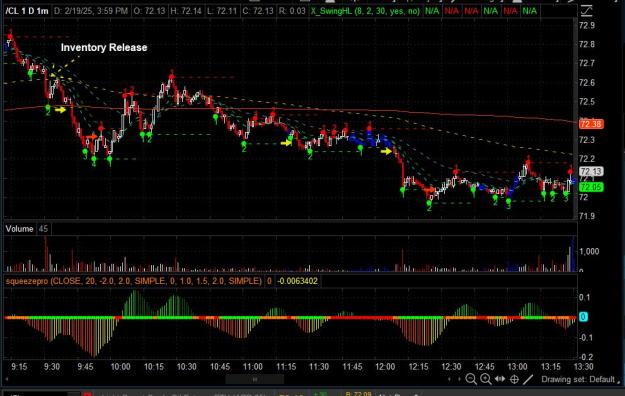
Task: Click the white 72.13 last price bubble
Action: [x=591, y=171]
